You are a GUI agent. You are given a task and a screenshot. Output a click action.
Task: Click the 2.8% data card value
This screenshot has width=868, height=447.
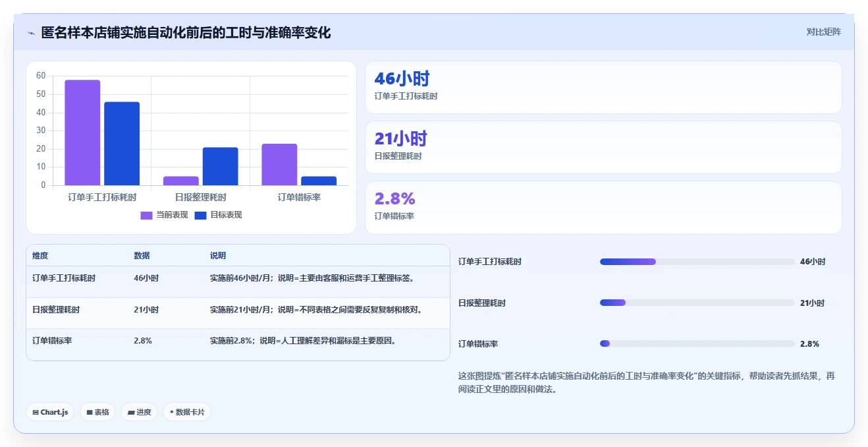point(394,198)
